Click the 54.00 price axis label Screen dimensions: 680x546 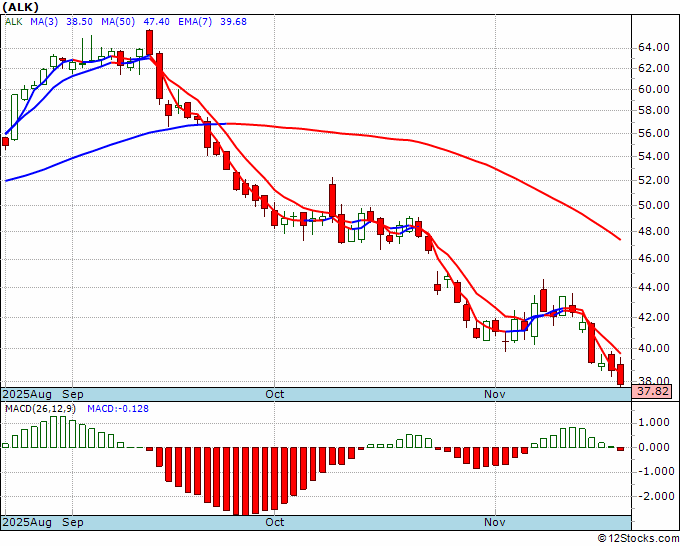[654, 156]
